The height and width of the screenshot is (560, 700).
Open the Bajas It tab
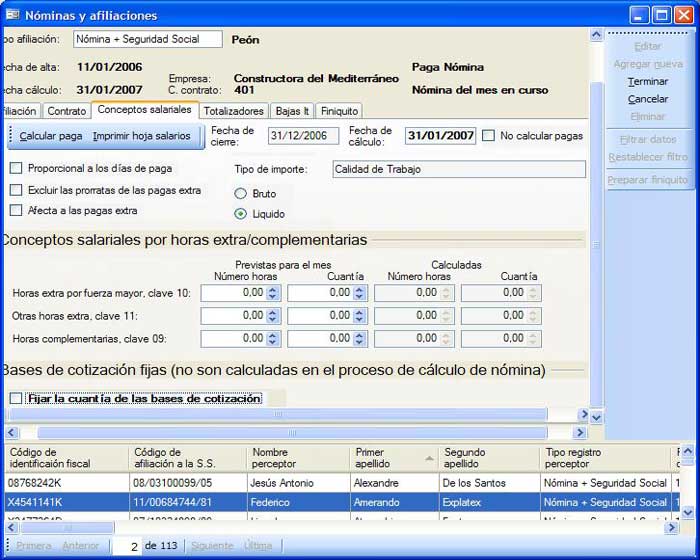tap(293, 111)
